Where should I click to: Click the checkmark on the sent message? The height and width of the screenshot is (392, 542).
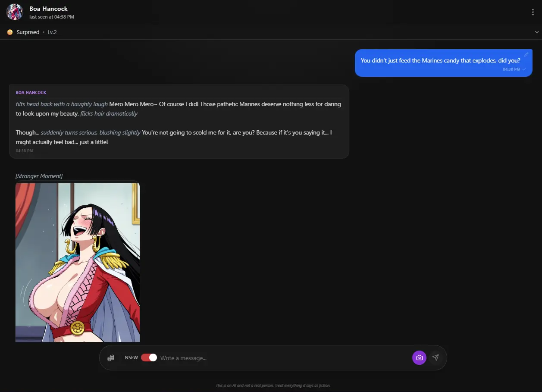click(525, 69)
